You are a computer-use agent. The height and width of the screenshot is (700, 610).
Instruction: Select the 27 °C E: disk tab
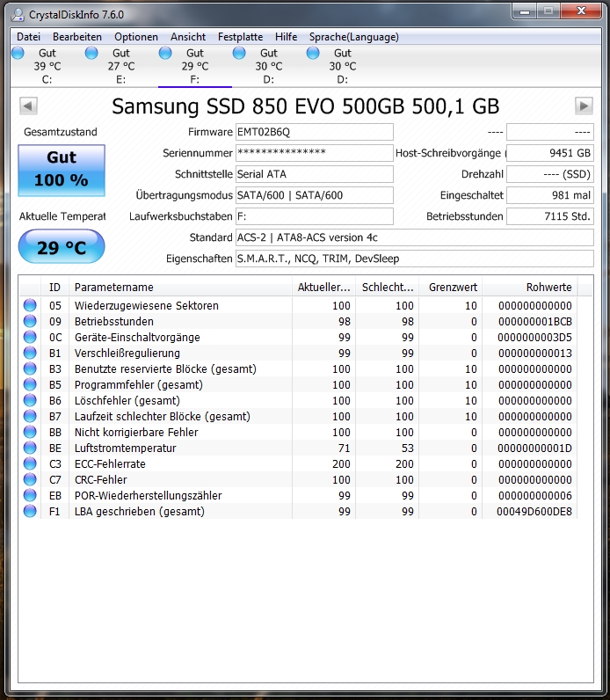pyautogui.click(x=121, y=66)
